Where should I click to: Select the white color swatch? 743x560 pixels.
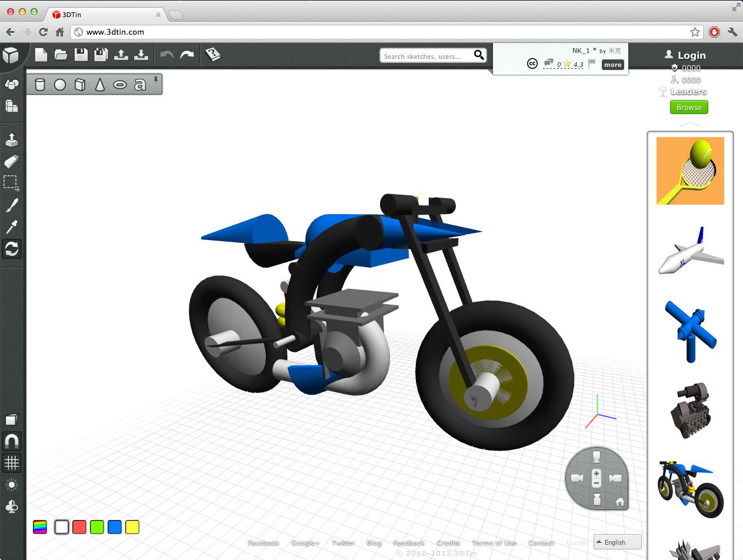click(62, 527)
